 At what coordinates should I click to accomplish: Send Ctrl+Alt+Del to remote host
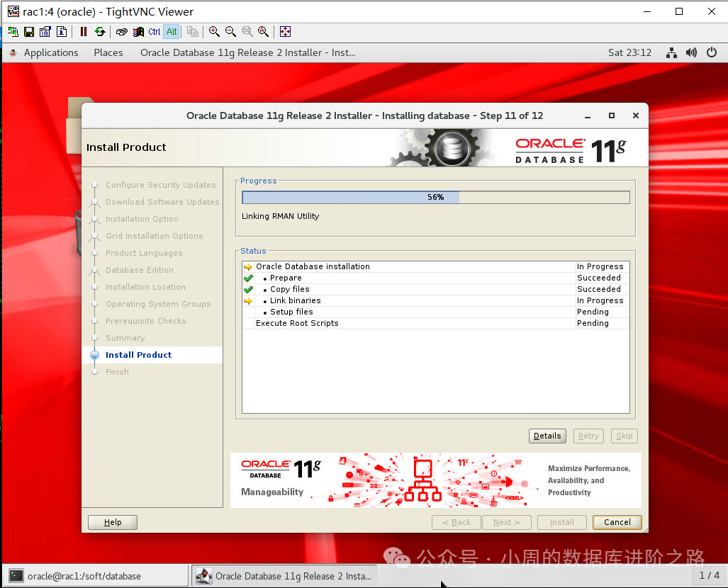(x=122, y=32)
